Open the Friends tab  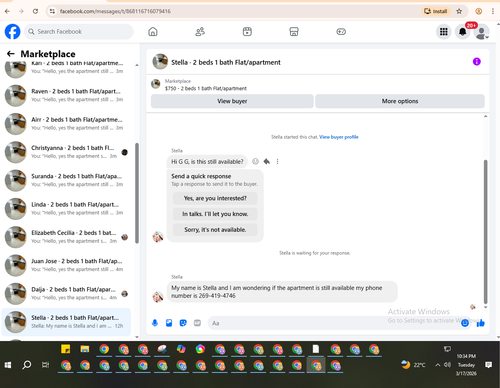[x=200, y=32]
